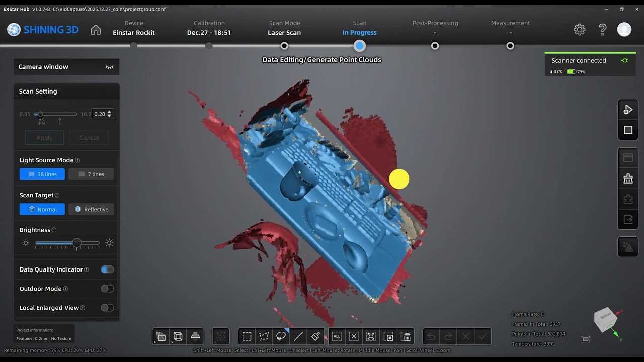
Task: Click the cancel X edit icon
Action: (x=465, y=336)
